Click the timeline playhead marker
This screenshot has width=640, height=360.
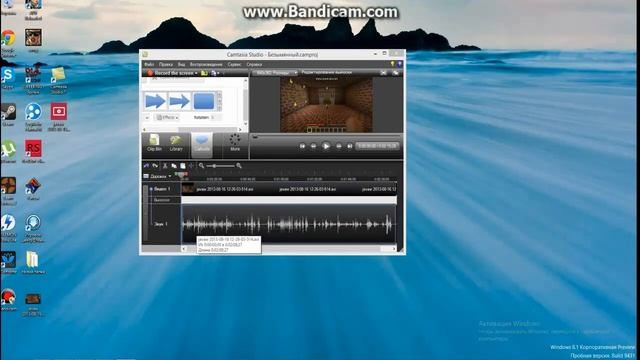point(181,175)
